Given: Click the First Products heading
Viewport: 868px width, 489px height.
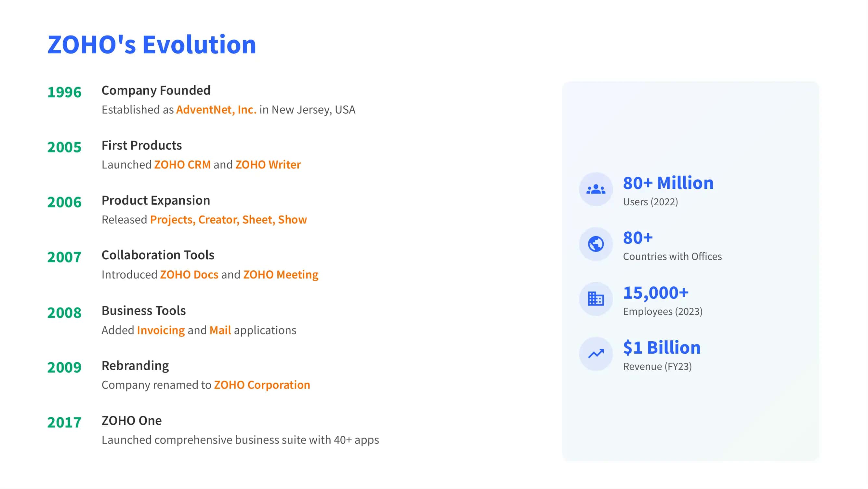Looking at the screenshot, I should (x=141, y=145).
